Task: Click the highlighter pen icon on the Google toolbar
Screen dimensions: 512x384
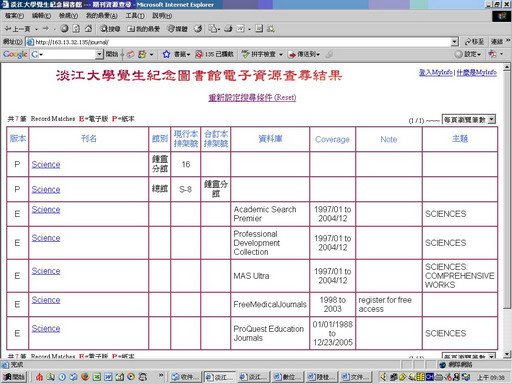Action: click(x=329, y=54)
